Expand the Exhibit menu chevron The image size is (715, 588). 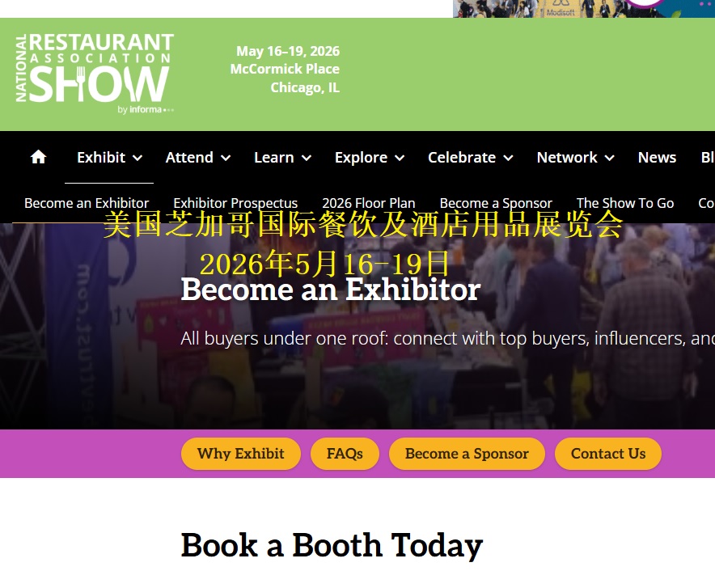[137, 159]
